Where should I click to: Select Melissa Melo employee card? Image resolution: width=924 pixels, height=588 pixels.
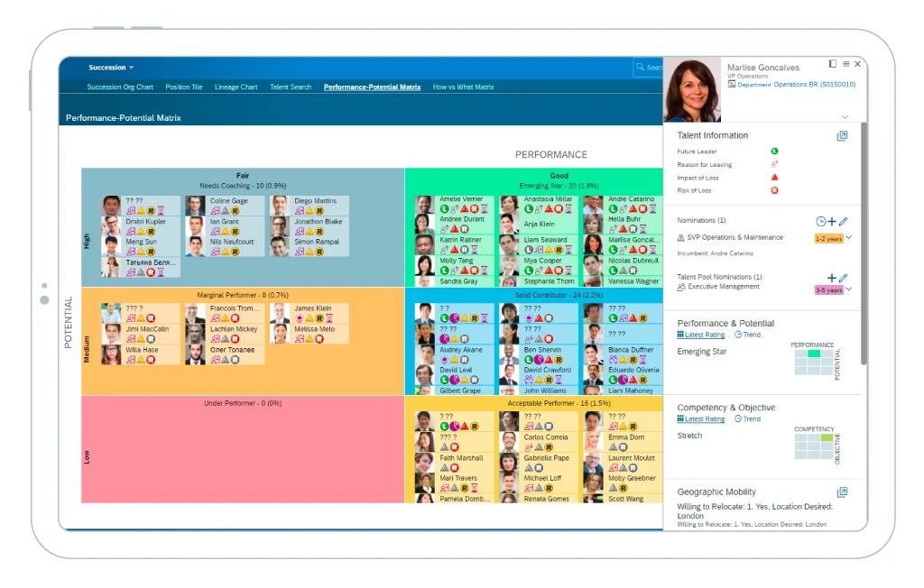(x=310, y=334)
